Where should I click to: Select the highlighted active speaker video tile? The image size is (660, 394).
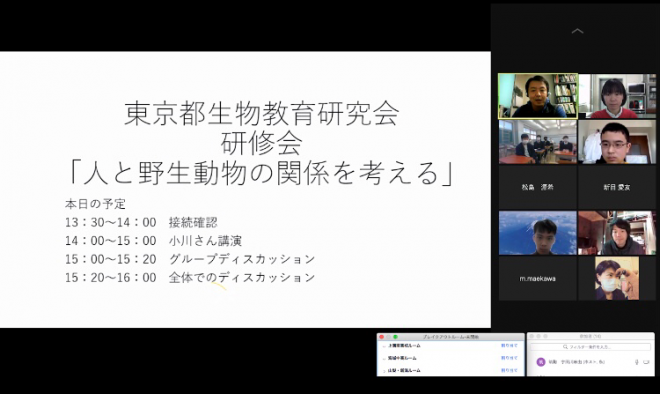pos(538,96)
